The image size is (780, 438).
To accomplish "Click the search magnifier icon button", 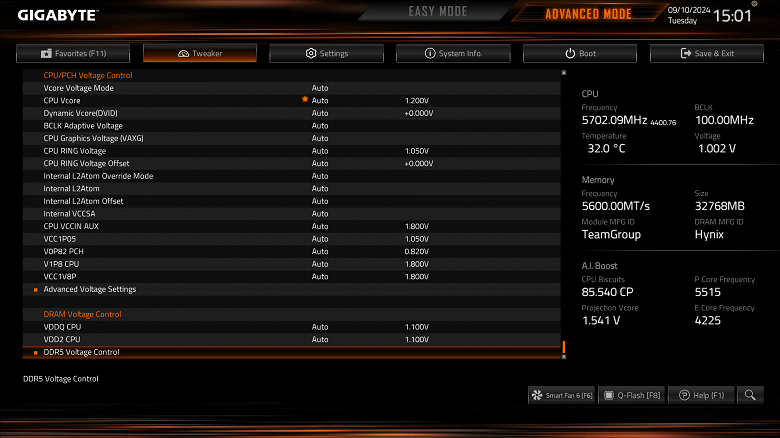I will pyautogui.click(x=750, y=395).
